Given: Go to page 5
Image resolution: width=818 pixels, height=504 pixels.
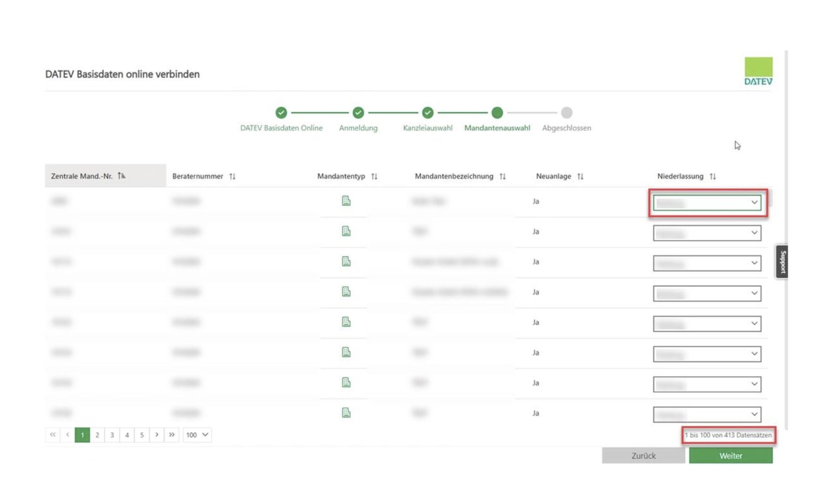Looking at the screenshot, I should tap(142, 435).
